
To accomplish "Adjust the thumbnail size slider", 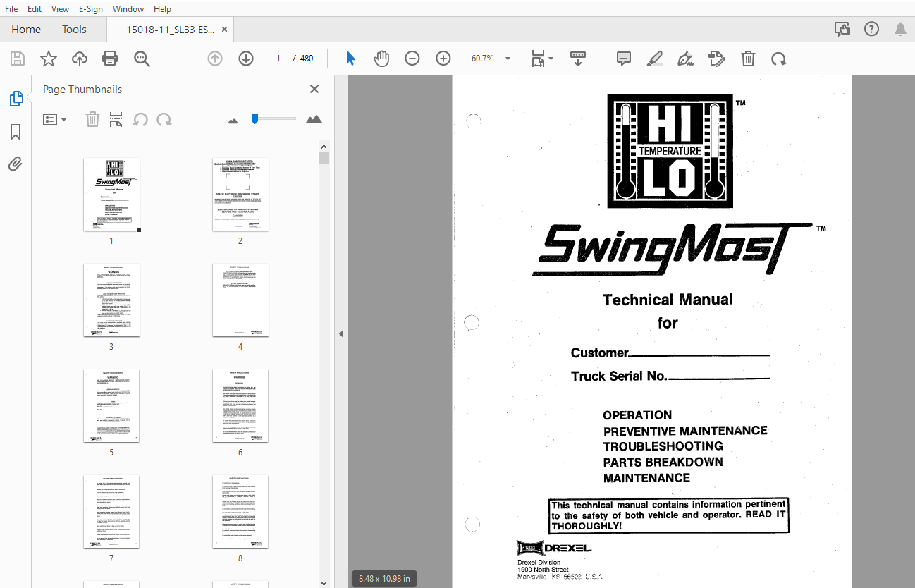I will tap(254, 118).
